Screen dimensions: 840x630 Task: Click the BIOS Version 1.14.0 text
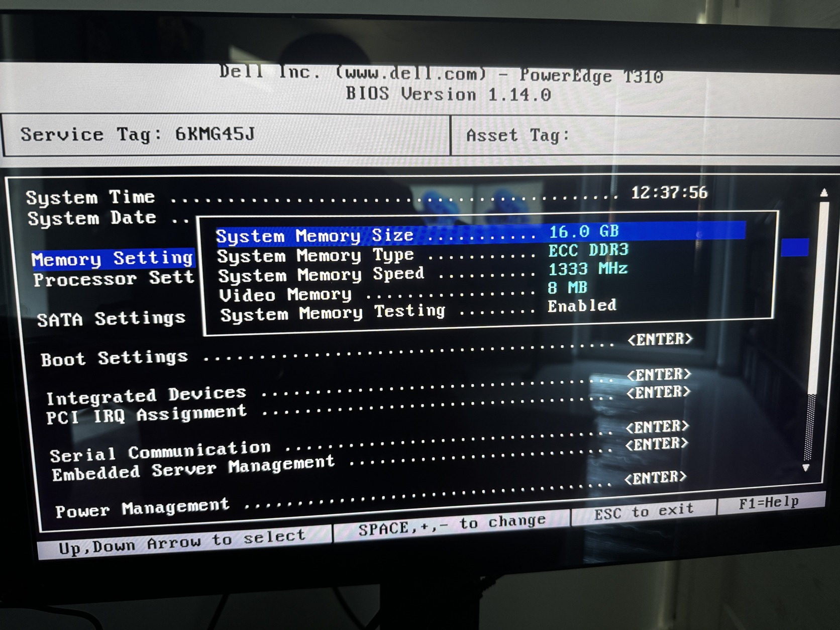[448, 94]
